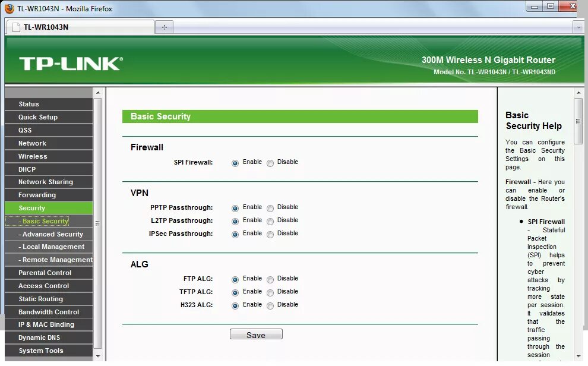
Task: Click help panel scrollbar down arrow
Action: (x=578, y=356)
